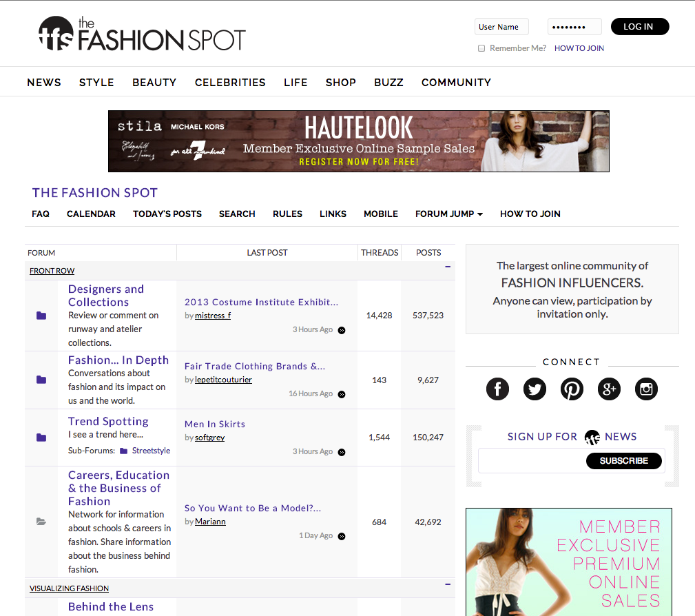The image size is (695, 616).
Task: Open Fair Trade Clothing Brands thread
Action: coord(255,367)
